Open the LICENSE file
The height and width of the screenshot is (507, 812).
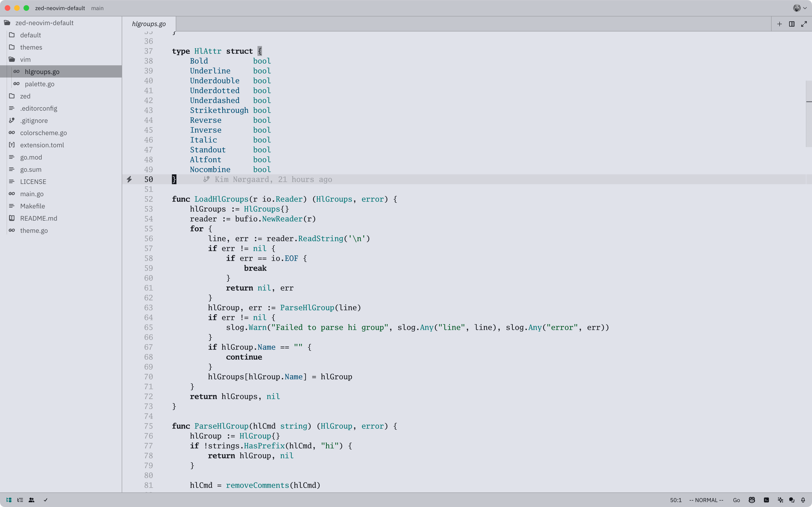61,181
